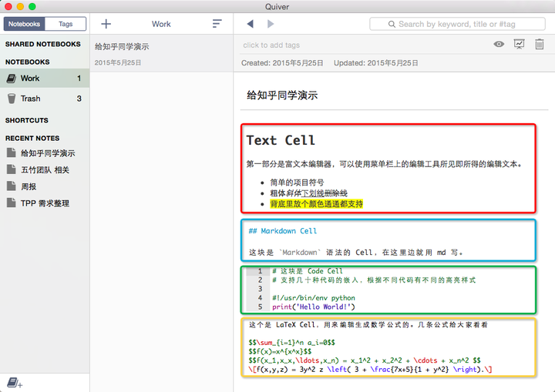This screenshot has height=392, width=555.
Task: Open the Trash notebook
Action: coord(45,99)
